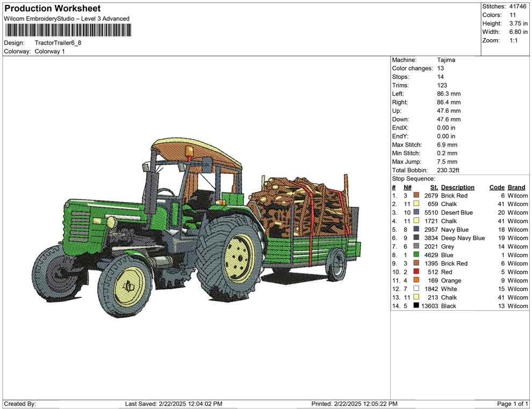The image size is (532, 409).
Task: Click the White color chip in row 12
Action: pos(416,289)
